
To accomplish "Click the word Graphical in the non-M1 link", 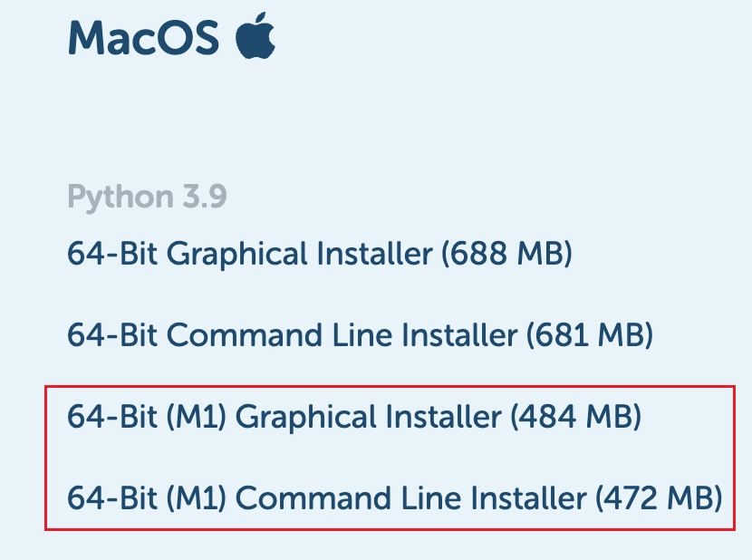I will (x=236, y=254).
